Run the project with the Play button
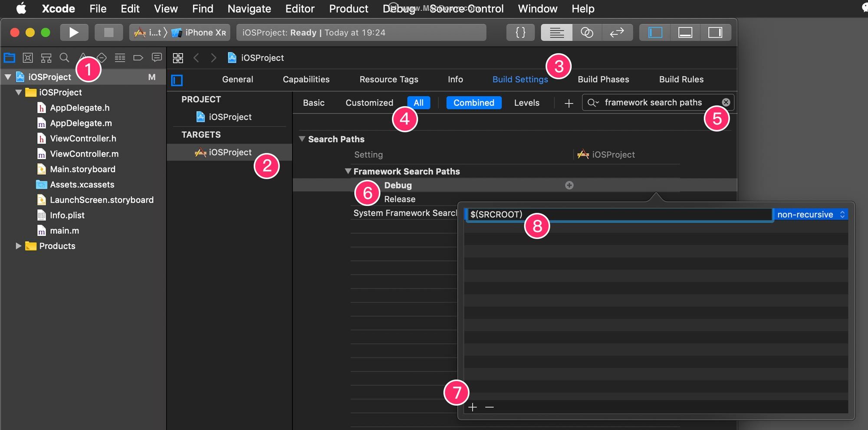Viewport: 868px width, 430px height. click(74, 33)
